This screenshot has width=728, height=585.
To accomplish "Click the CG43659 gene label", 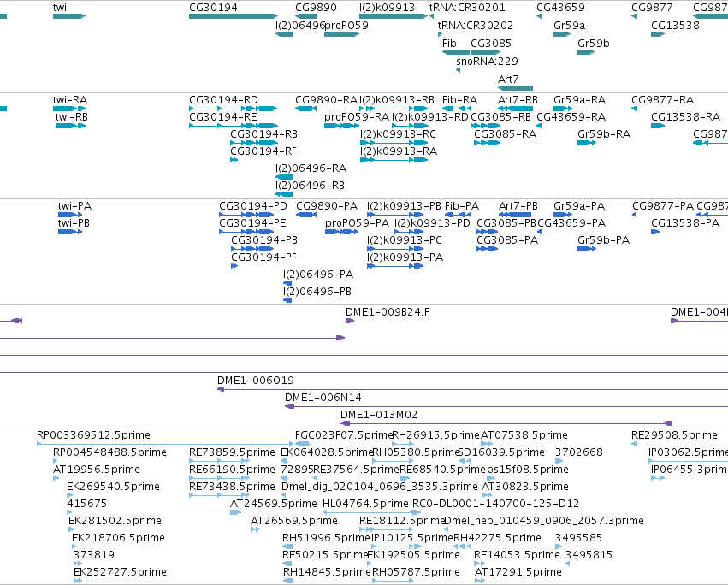I will [x=560, y=8].
